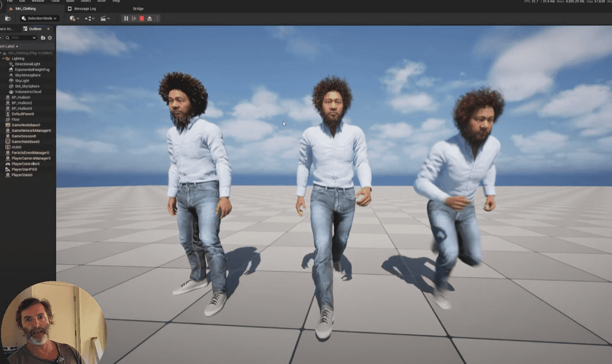Click the Content Browser icon in toolbar
Image resolution: width=612 pixels, height=364 pixels.
pos(8,18)
